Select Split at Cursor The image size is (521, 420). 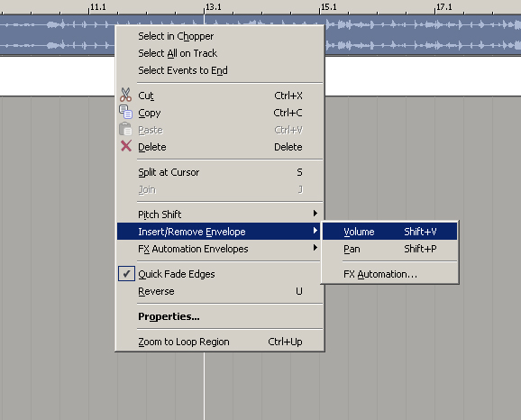pos(220,172)
